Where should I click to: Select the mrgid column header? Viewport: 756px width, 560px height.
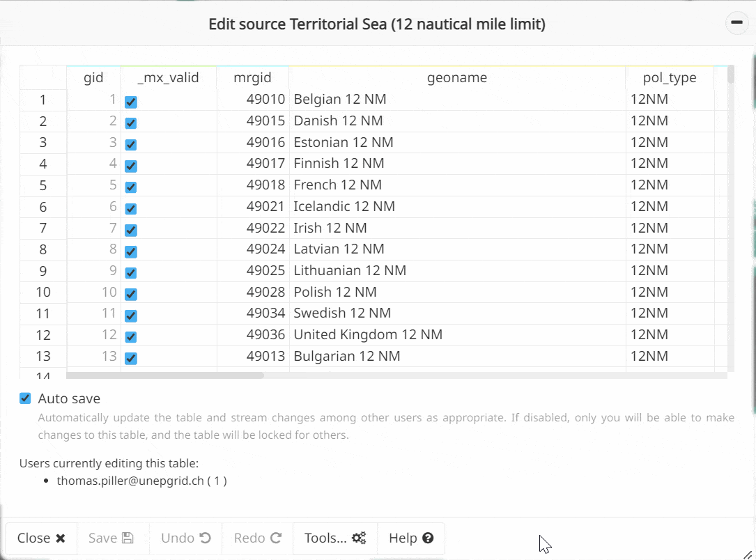252,77
